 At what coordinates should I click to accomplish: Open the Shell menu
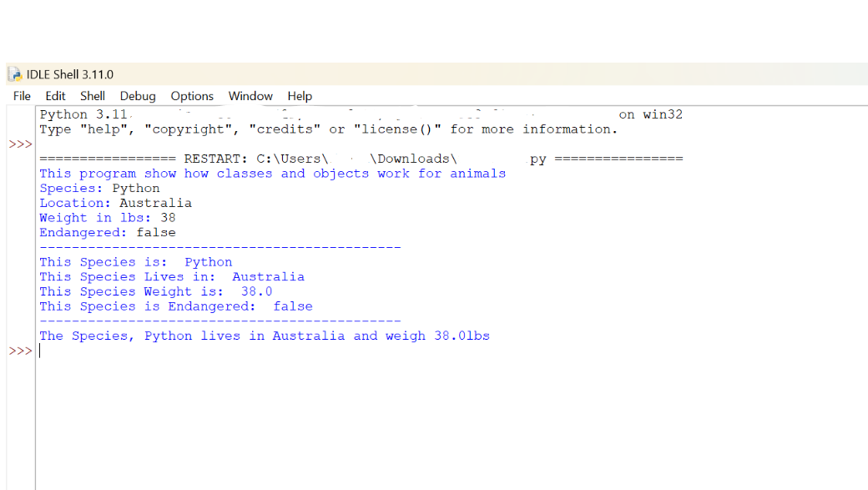(x=93, y=96)
